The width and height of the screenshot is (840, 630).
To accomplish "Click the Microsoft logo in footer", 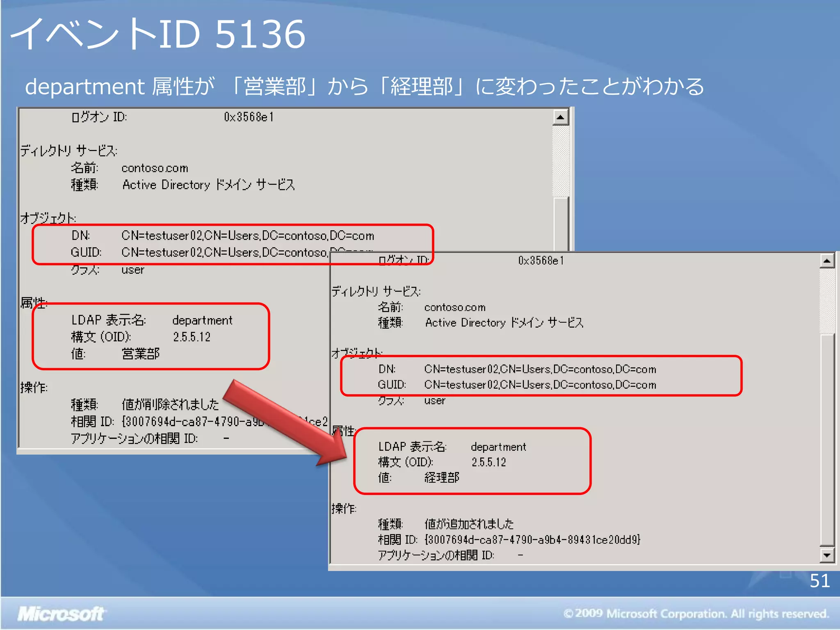I will pos(61,614).
